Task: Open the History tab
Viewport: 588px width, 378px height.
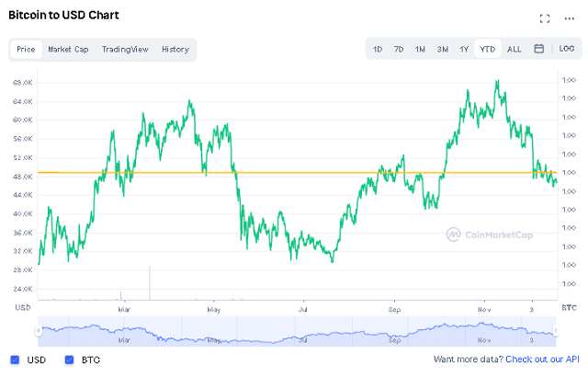Action: 175,49
